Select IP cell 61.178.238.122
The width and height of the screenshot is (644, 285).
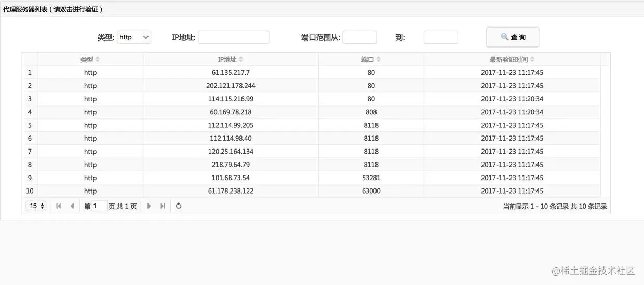coord(231,191)
